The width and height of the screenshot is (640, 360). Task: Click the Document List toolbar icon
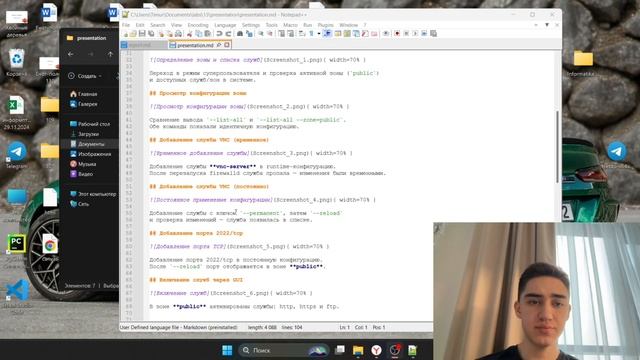click(x=356, y=33)
